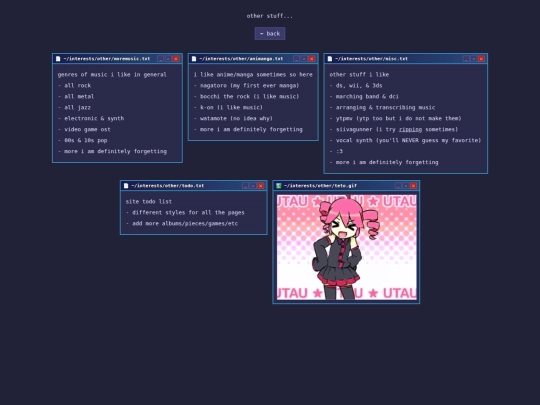The width and height of the screenshot is (540, 405).
Task: Close the misc.txt window
Action: (x=481, y=59)
